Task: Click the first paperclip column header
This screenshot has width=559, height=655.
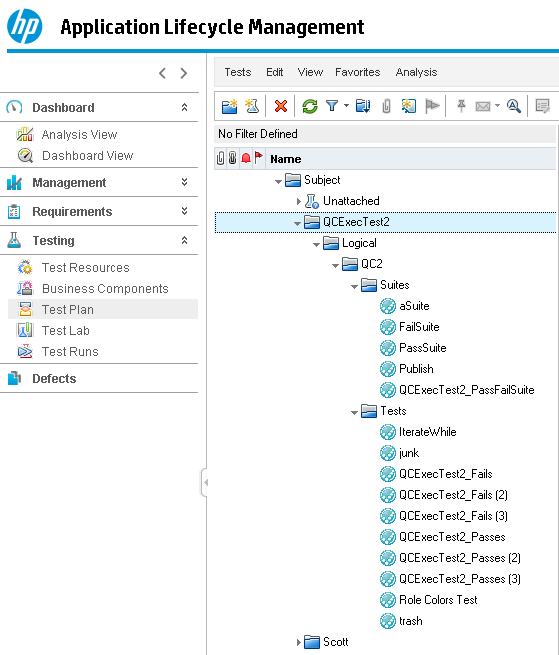Action: click(221, 158)
